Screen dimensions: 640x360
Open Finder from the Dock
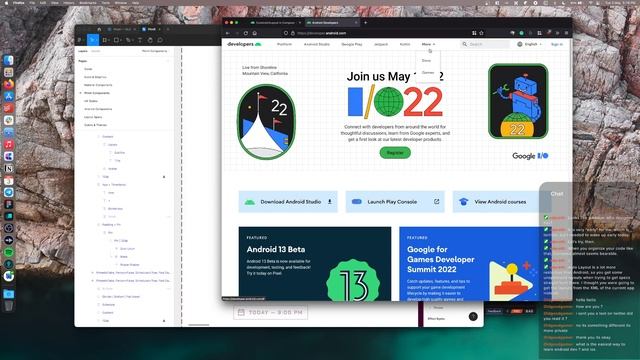pyautogui.click(x=9, y=60)
